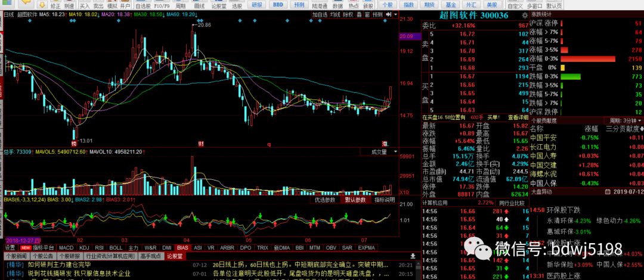This screenshot has height=280, width=644.
Task: Open the 多窗口 multi-window icon
Action: [x=534, y=5]
